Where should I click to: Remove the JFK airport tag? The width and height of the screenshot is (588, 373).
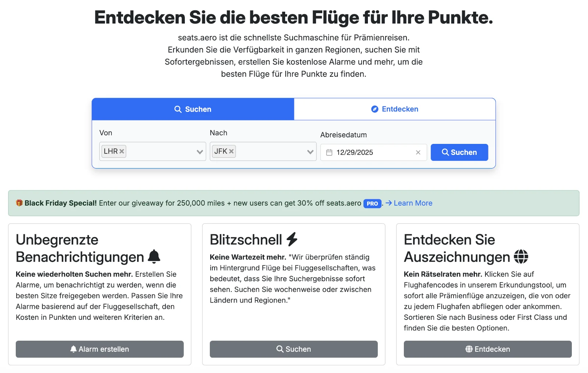[x=231, y=151]
